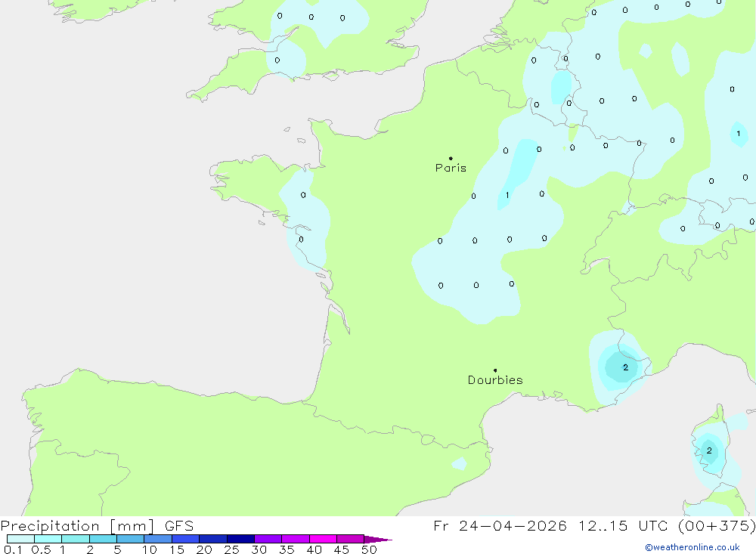Click the 2 mm value near Nice
The width and height of the screenshot is (756, 554).
625,367
